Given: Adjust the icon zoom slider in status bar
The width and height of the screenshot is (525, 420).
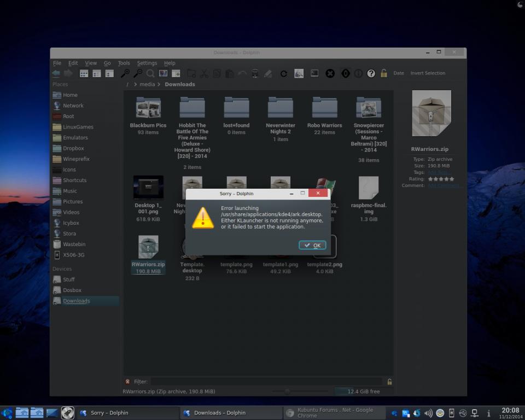Looking at the screenshot, I should tap(288, 391).
